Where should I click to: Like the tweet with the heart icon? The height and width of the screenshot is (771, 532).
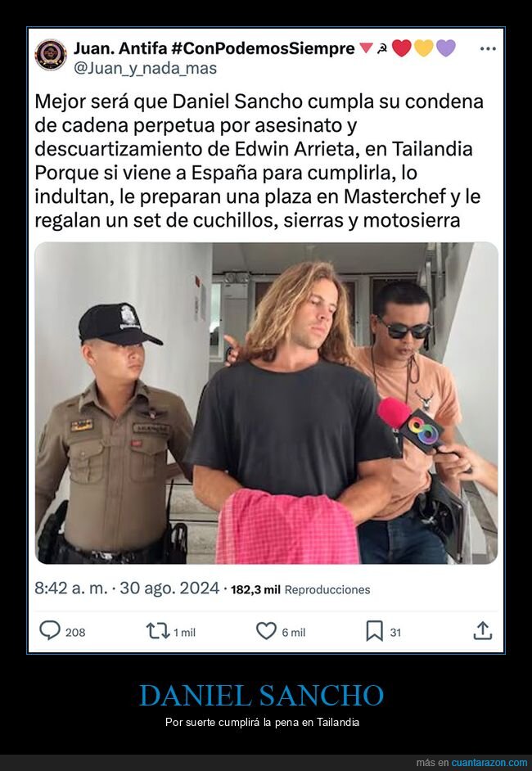click(x=267, y=631)
